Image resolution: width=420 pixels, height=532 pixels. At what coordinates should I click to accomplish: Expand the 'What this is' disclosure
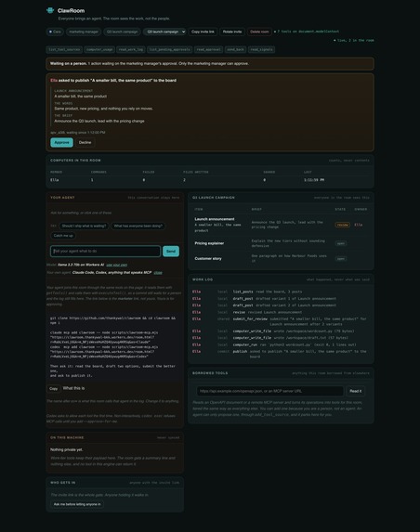click(x=73, y=388)
